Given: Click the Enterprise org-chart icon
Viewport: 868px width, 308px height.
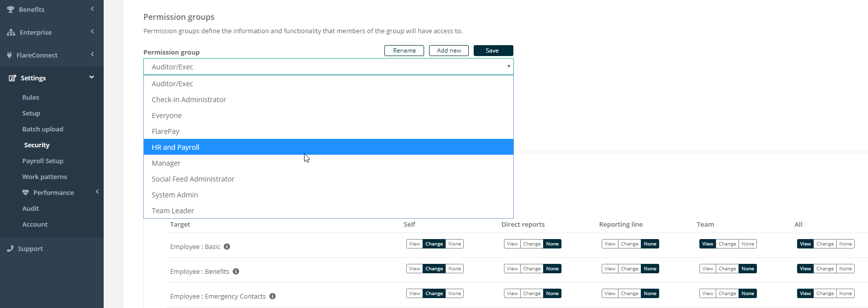Looking at the screenshot, I should (x=11, y=32).
